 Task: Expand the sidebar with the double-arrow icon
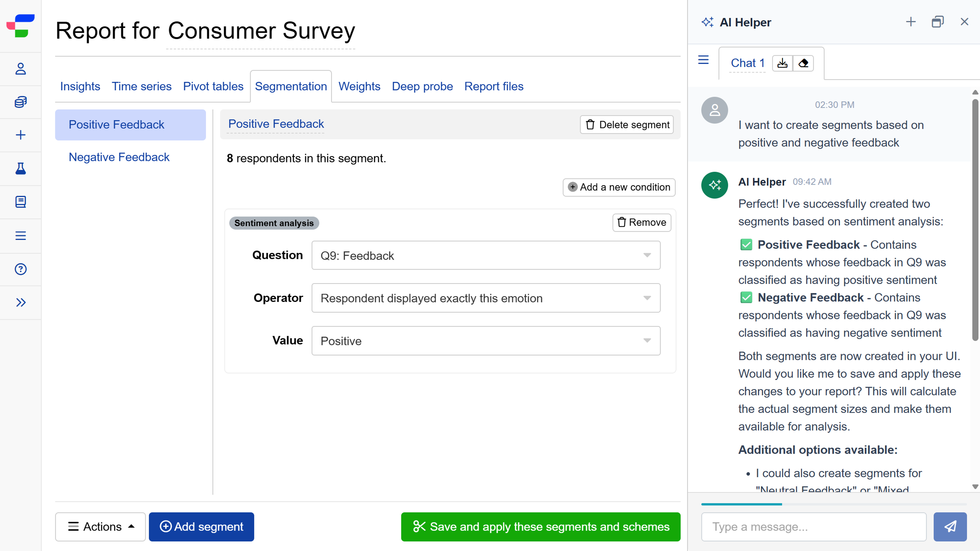[x=20, y=302]
